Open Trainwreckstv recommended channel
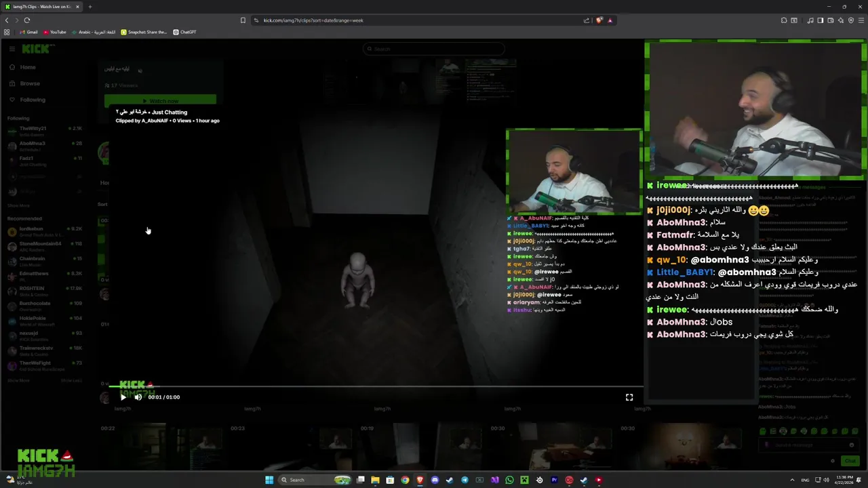 click(45, 350)
